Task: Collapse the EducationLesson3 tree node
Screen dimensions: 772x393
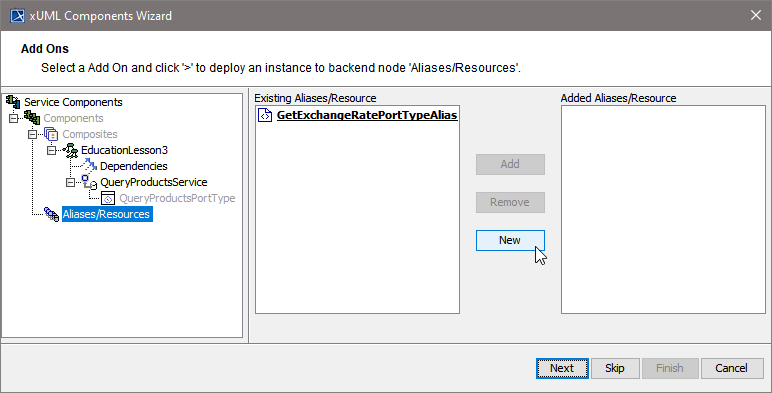Action: (52, 150)
